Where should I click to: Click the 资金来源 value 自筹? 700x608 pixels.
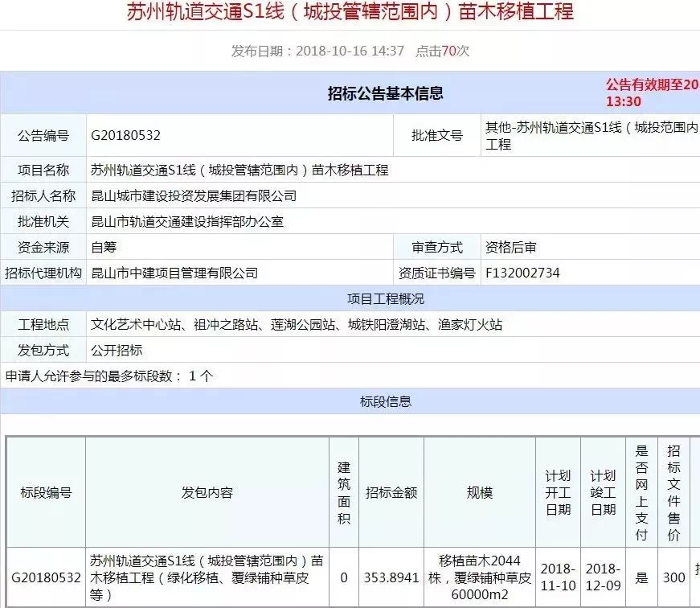tap(104, 247)
